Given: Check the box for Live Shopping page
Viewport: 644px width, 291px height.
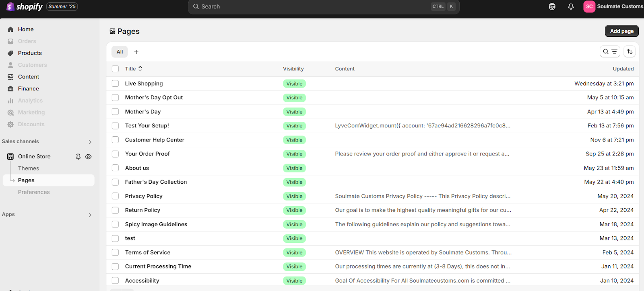Looking at the screenshot, I should [116, 84].
